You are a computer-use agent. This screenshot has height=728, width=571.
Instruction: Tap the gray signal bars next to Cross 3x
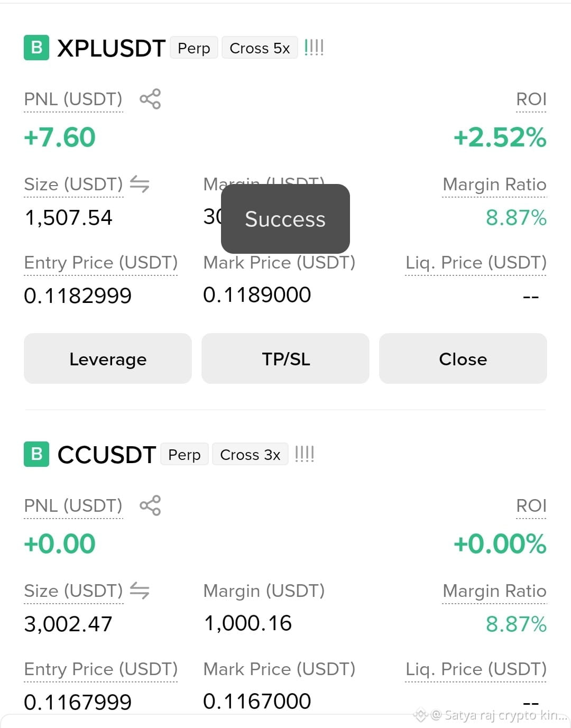coord(304,454)
